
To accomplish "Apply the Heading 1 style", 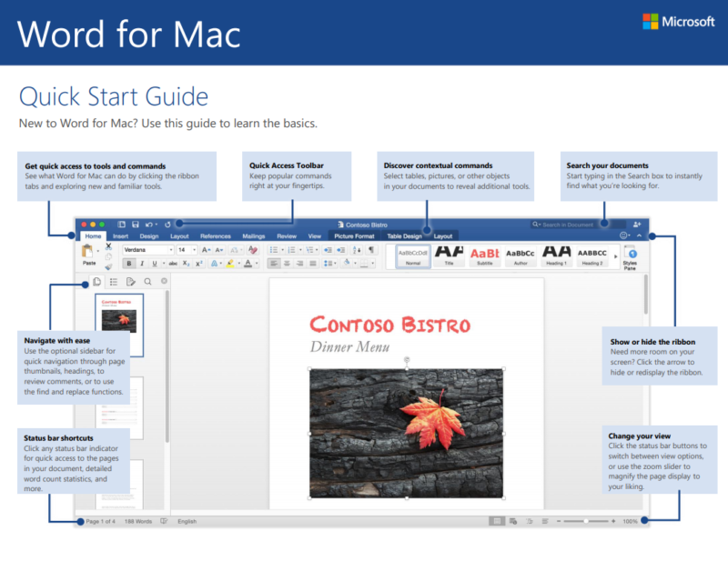I will coord(556,255).
